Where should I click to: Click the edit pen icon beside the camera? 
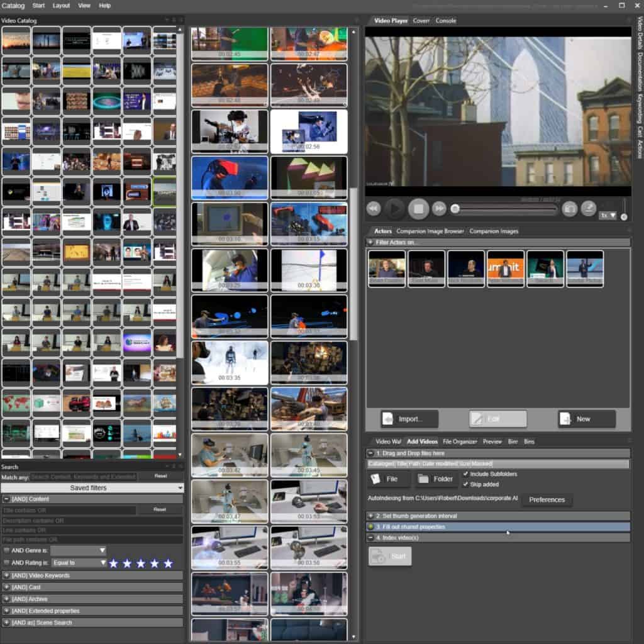coord(590,209)
